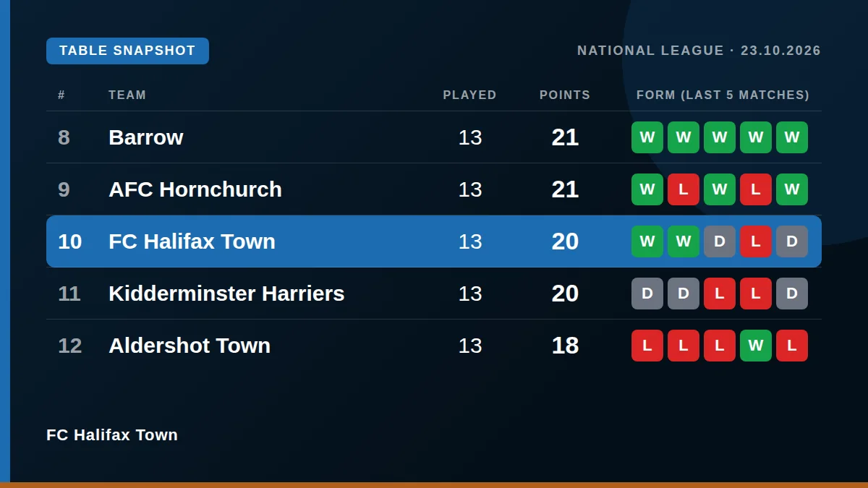The image size is (868, 488).
Task: Click the FC Halifax Town caption below table
Action: click(x=112, y=435)
